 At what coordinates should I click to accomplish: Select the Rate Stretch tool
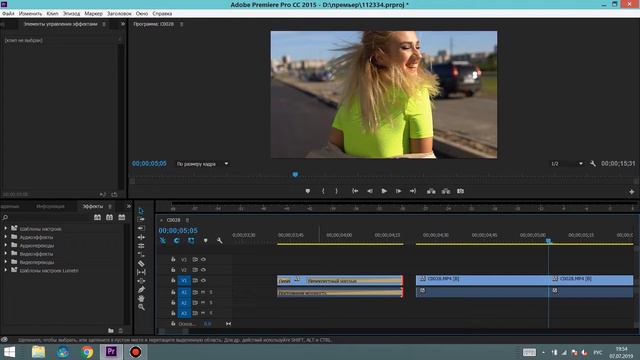pyautogui.click(x=141, y=246)
